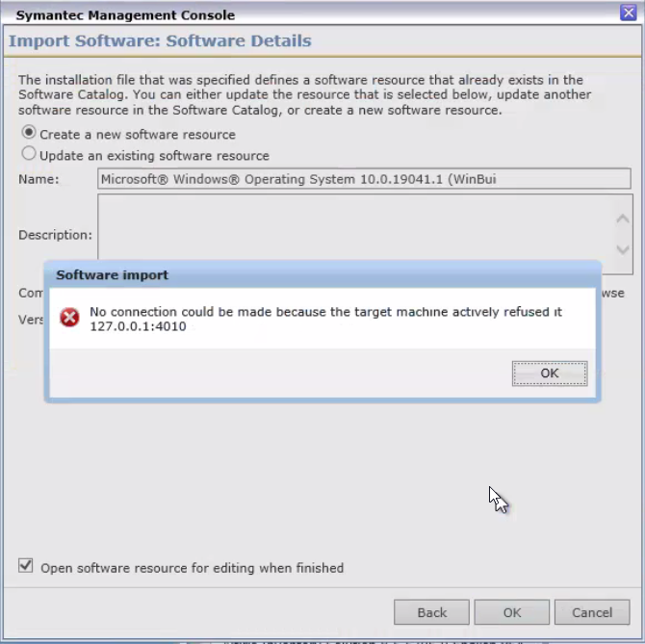The height and width of the screenshot is (644, 645).
Task: Click the Name field label
Action: coord(39,179)
